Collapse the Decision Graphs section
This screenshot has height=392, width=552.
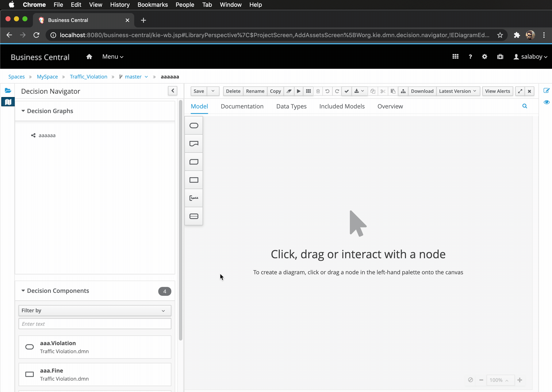(23, 111)
